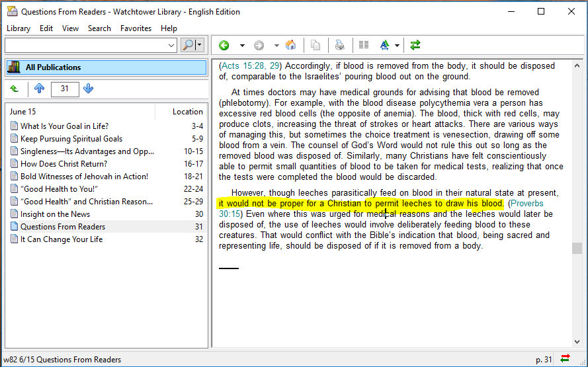
Task: Select "How Does Christ Return?" article
Action: coord(63,164)
